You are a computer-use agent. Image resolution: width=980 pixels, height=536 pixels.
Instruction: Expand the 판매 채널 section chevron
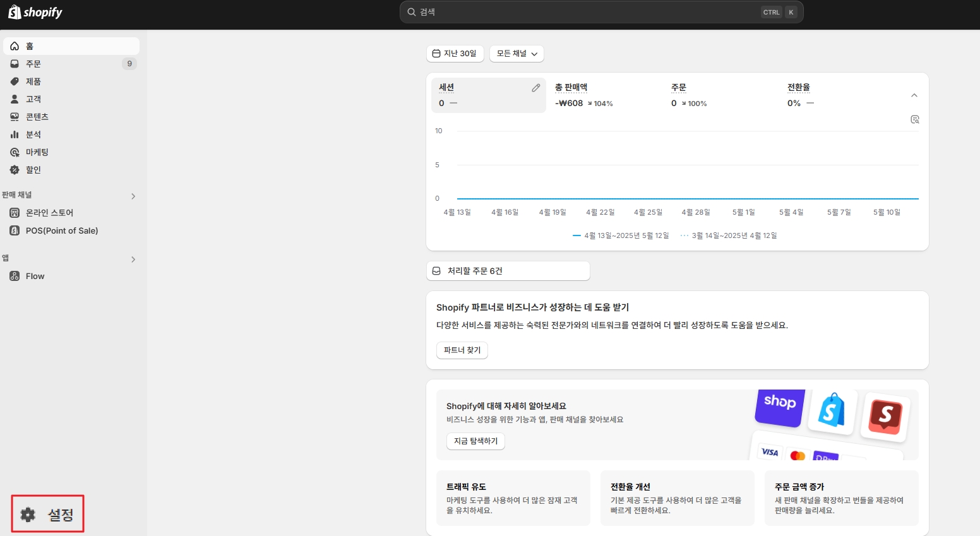tap(133, 196)
